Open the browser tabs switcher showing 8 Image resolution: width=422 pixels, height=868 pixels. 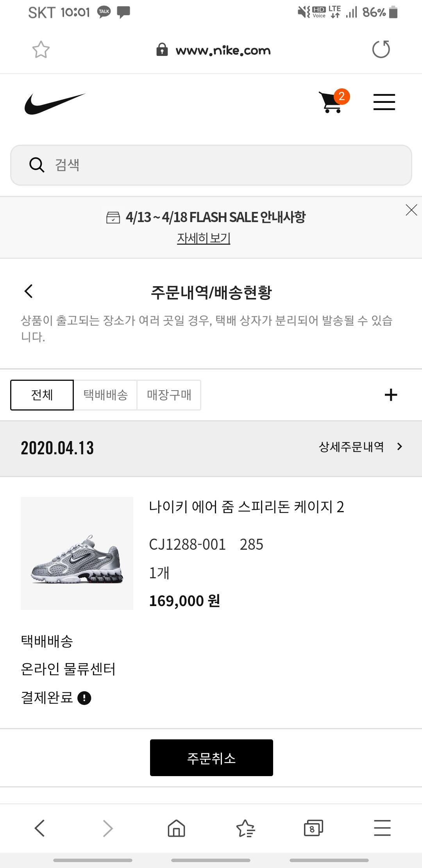(313, 828)
